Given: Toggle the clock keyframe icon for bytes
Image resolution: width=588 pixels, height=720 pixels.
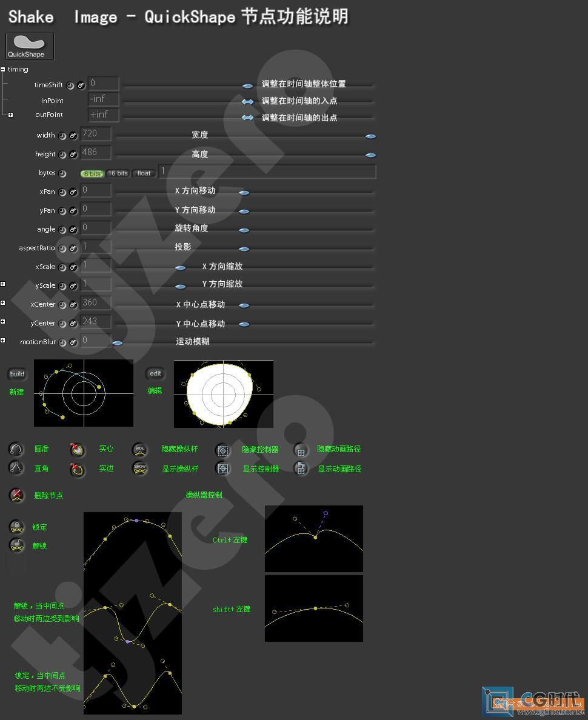Looking at the screenshot, I should coord(62,173).
